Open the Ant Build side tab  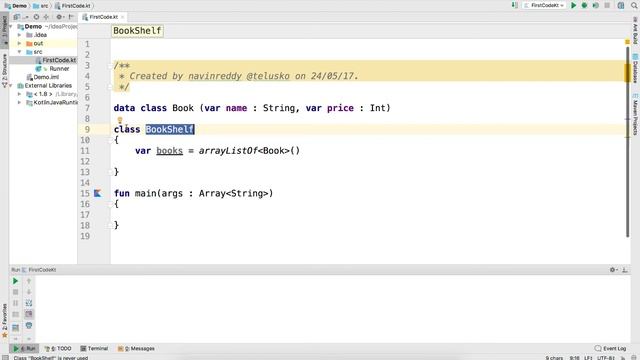635,30
